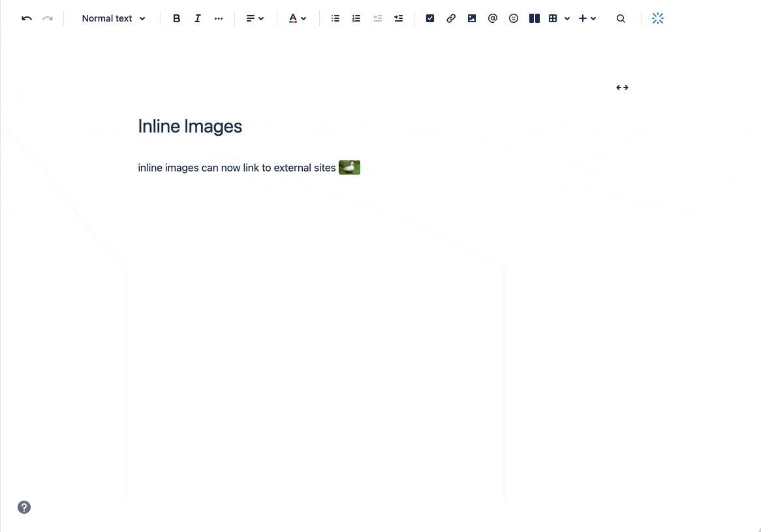
Task: Toggle bold formatting
Action: pyautogui.click(x=177, y=18)
